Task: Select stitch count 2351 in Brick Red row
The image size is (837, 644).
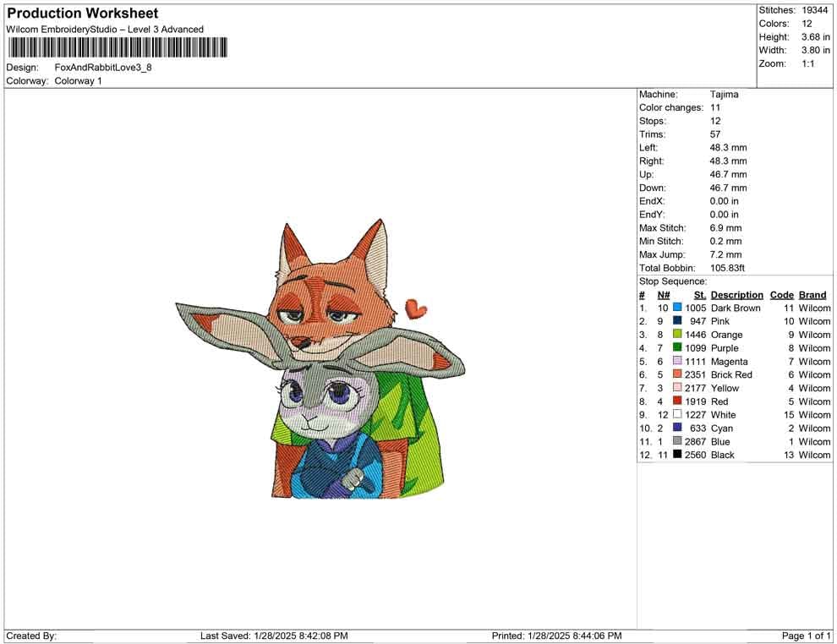Action: pos(695,374)
